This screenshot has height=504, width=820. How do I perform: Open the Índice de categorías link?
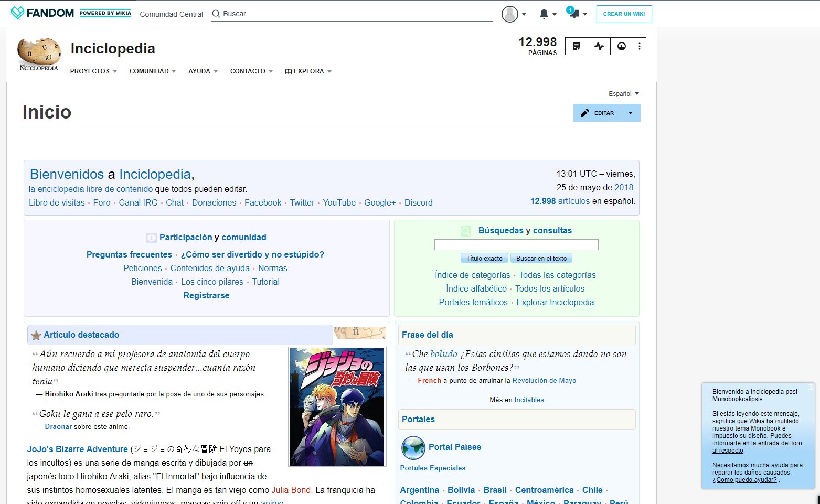473,275
